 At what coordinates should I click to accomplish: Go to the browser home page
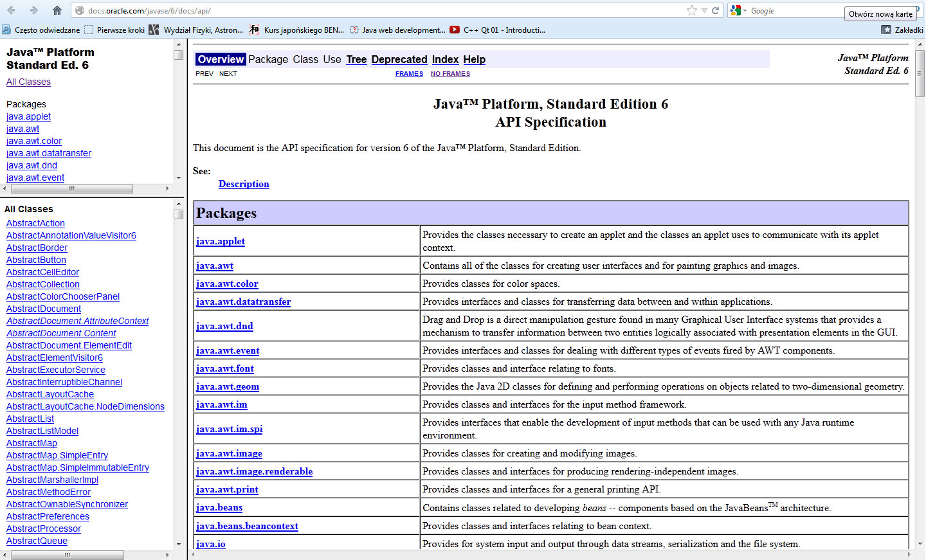[57, 10]
